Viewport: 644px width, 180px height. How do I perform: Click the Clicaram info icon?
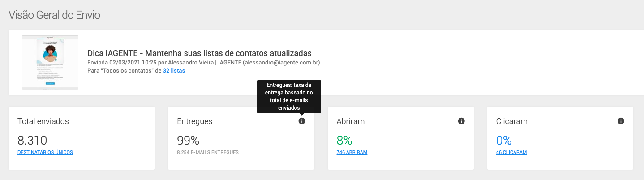coord(621,121)
